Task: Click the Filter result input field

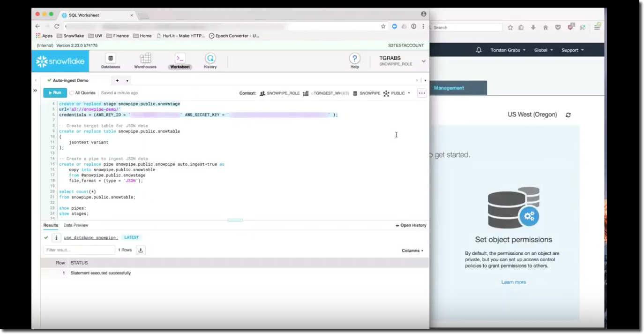Action: tap(79, 250)
